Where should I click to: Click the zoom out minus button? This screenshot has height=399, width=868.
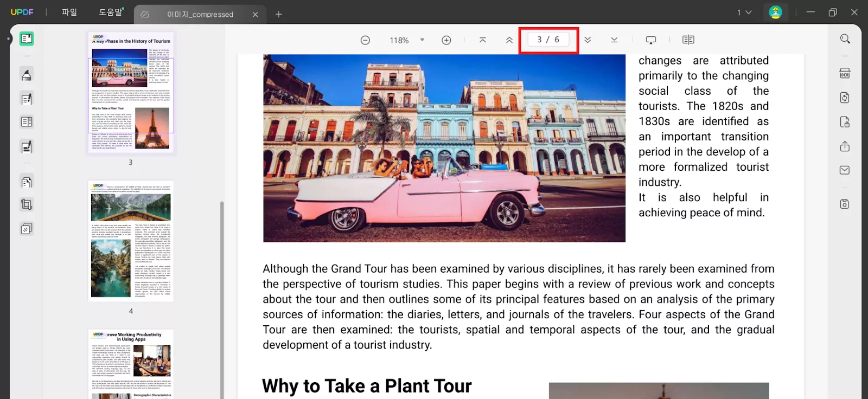pyautogui.click(x=365, y=40)
